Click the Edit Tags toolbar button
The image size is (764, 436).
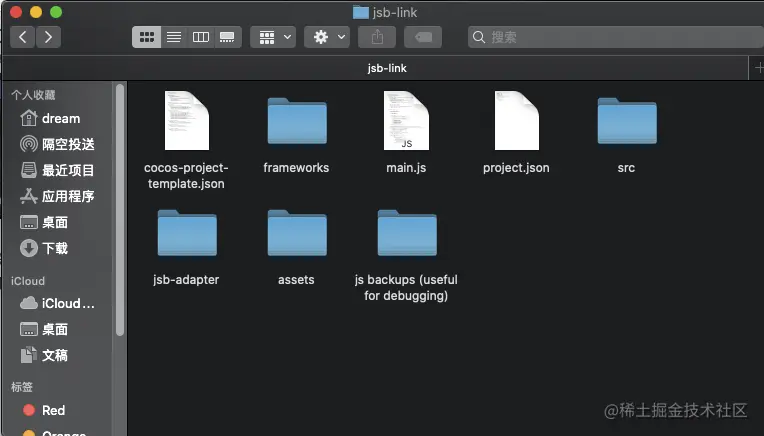(423, 37)
